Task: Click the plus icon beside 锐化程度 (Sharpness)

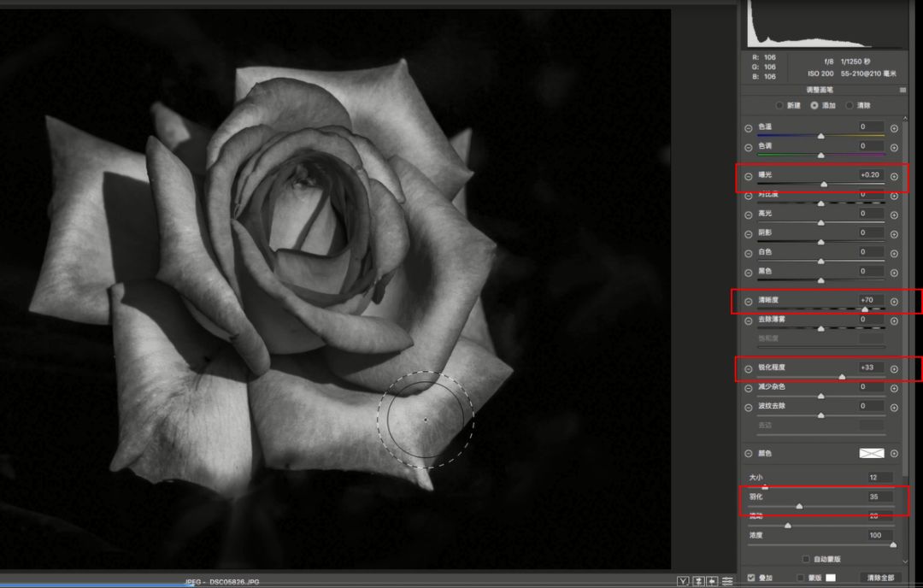Action: (x=894, y=369)
